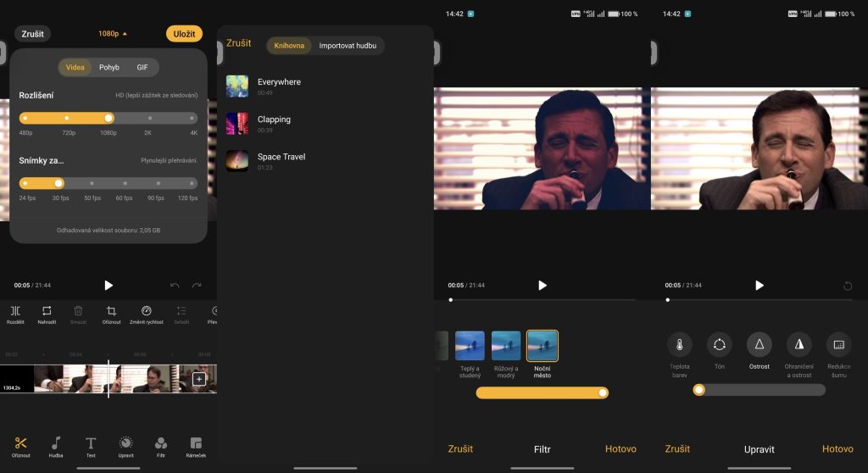
Task: Choose the Teplota barev thermometer icon
Action: [680, 344]
